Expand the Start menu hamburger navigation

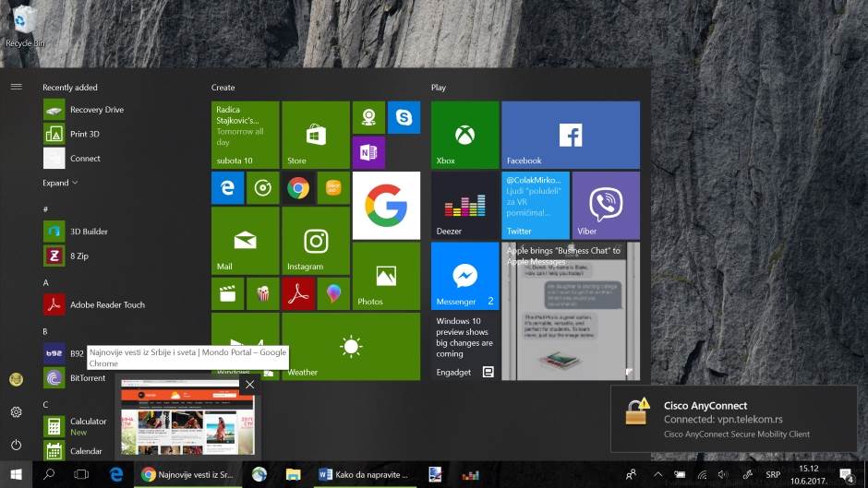16,87
